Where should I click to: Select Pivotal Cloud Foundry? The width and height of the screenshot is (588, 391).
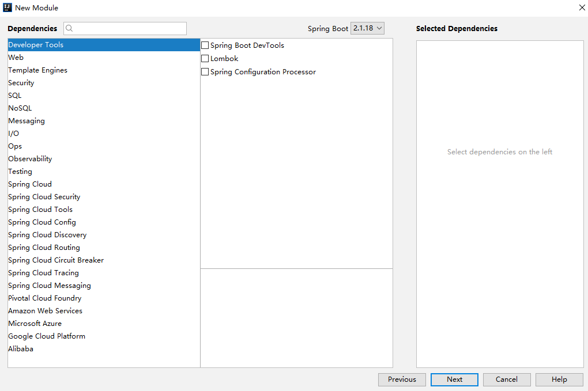104,298
